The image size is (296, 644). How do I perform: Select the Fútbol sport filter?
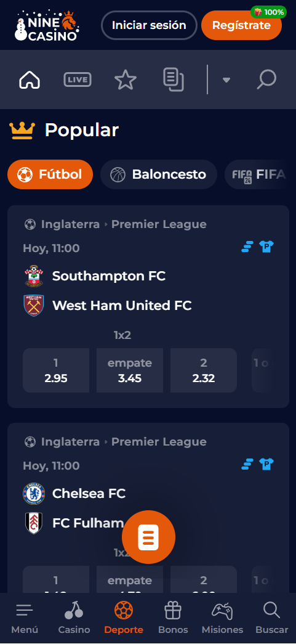point(50,174)
